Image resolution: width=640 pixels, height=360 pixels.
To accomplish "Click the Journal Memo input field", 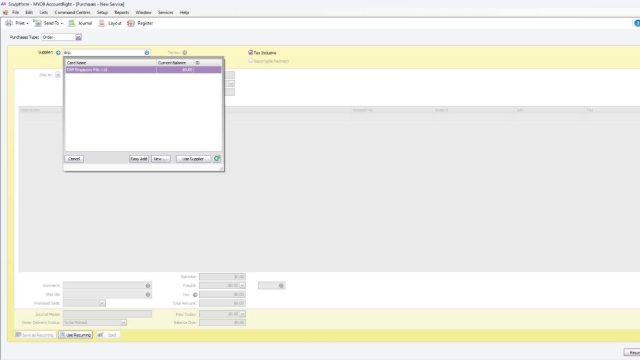I will (107, 314).
